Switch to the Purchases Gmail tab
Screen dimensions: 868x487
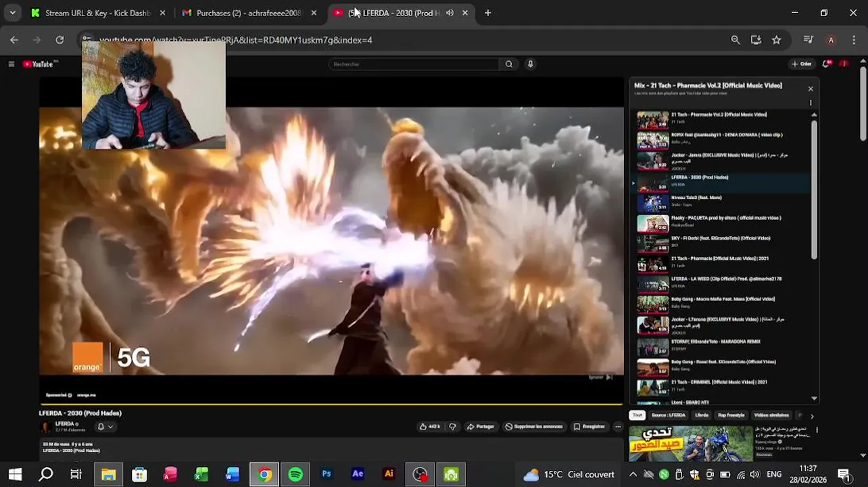[249, 13]
